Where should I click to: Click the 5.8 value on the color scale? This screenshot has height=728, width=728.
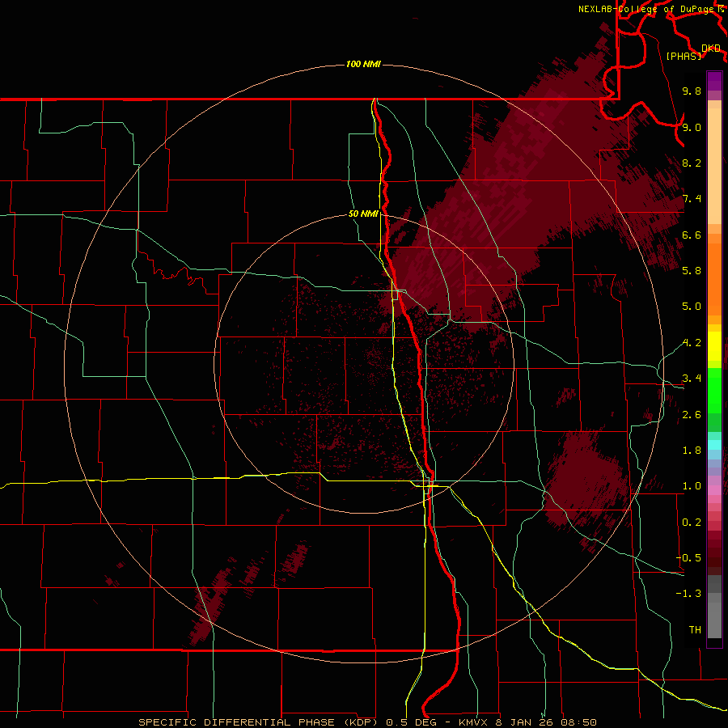692,271
